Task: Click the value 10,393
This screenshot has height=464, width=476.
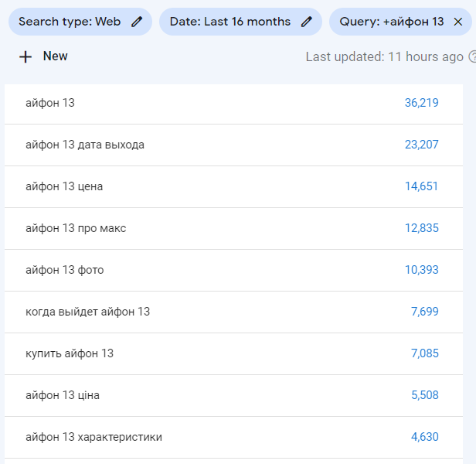Action: [422, 270]
